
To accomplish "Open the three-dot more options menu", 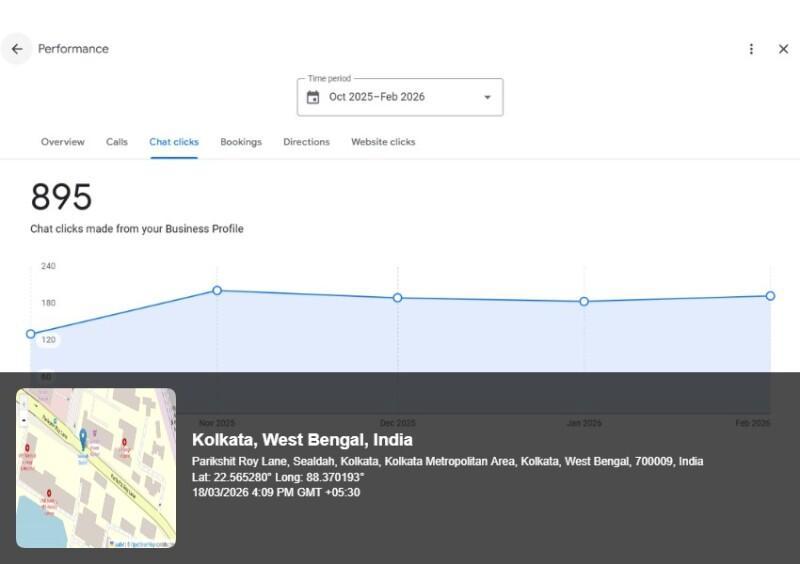I will click(x=751, y=49).
